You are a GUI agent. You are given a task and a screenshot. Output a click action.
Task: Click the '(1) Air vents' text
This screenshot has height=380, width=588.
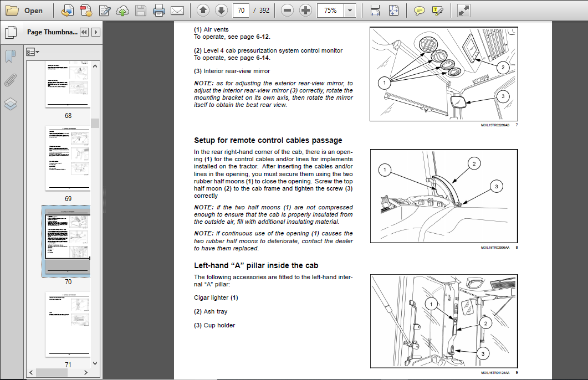tap(211, 29)
